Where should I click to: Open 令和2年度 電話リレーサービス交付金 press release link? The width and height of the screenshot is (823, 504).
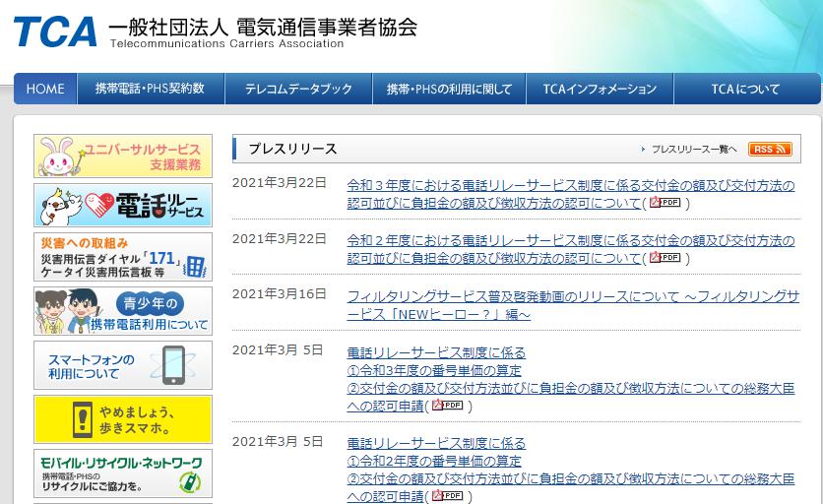coord(571,249)
